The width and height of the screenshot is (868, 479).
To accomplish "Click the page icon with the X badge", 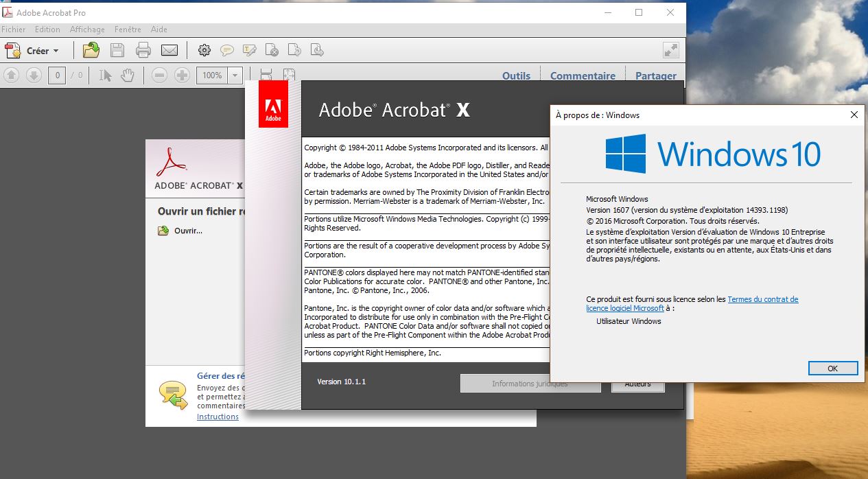I will tap(272, 50).
